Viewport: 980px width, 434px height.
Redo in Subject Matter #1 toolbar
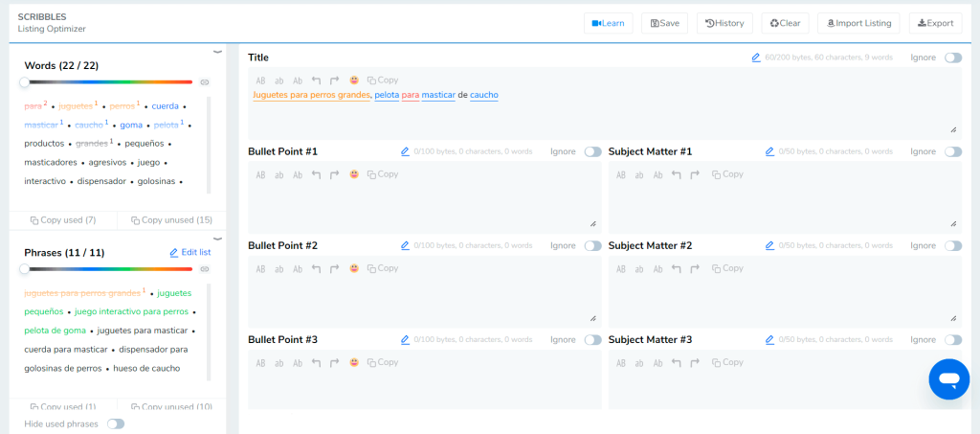(x=695, y=175)
